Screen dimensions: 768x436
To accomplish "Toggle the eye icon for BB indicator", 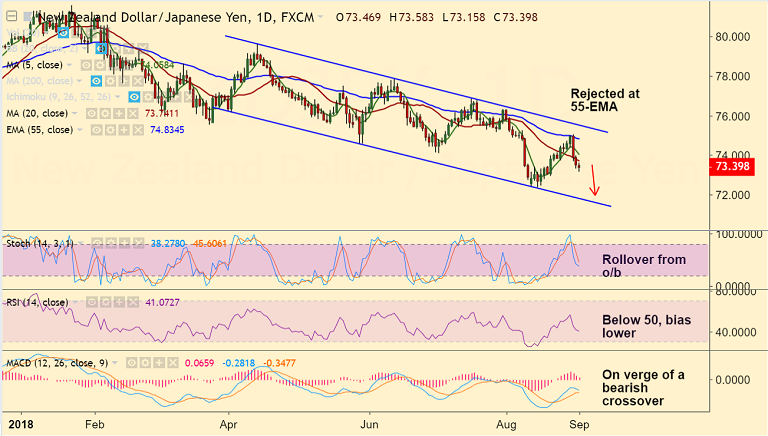I will 101,48.
